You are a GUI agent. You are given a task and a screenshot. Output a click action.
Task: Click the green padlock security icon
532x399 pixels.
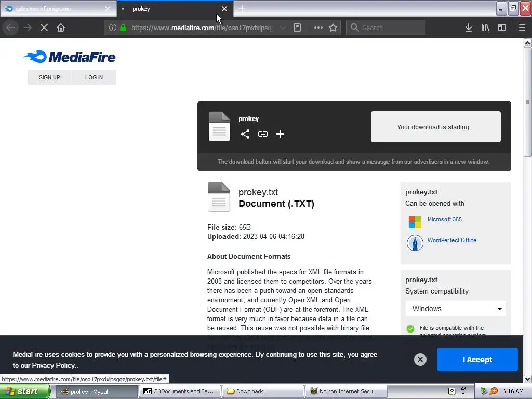[123, 28]
